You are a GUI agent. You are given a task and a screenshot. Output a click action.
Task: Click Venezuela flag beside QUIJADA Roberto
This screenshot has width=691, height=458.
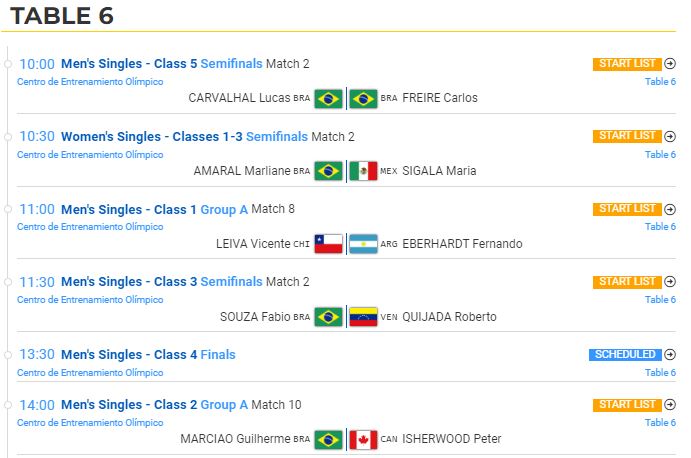(363, 317)
